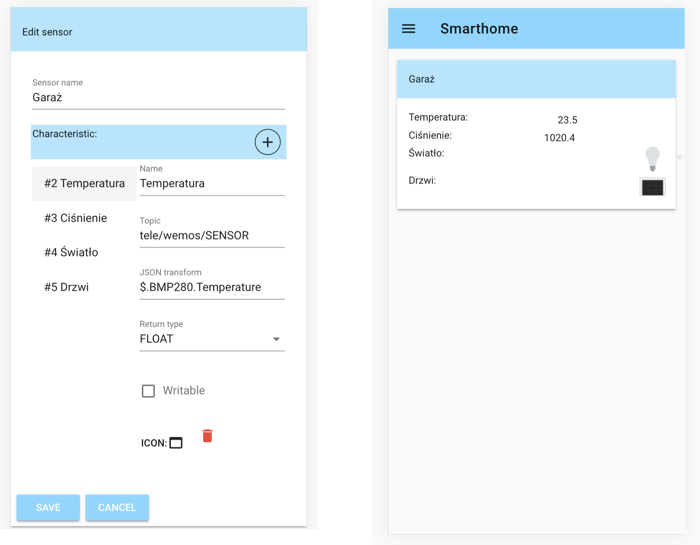Screen dimensions: 700x545
Task: Focus the Topic field tele/wemos/SENSOR
Action: 212,236
